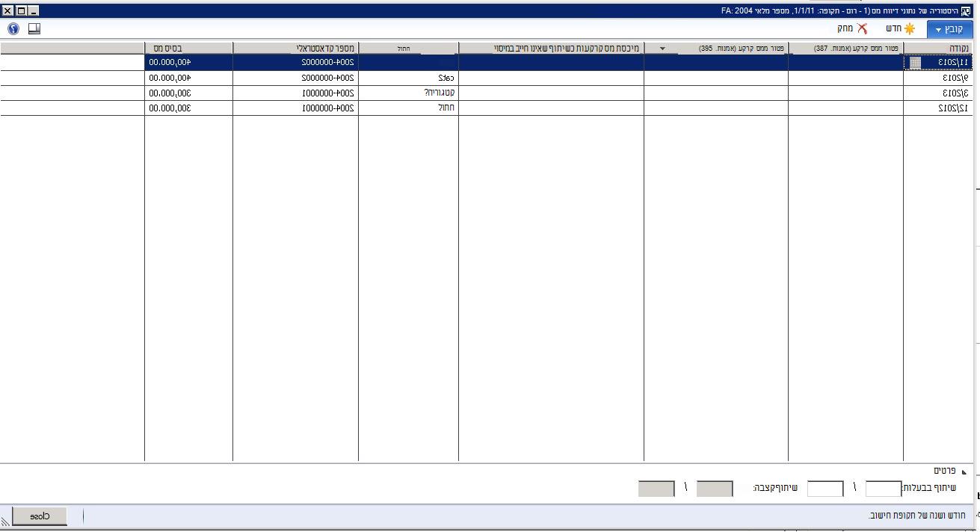980x532 pixels.
Task: Click land tax exemption 387 column header
Action: click(x=845, y=49)
